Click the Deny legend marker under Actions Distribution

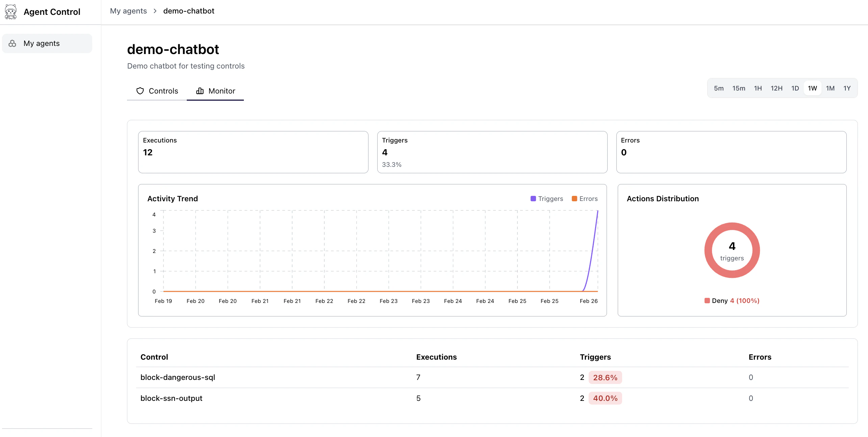[708, 301]
